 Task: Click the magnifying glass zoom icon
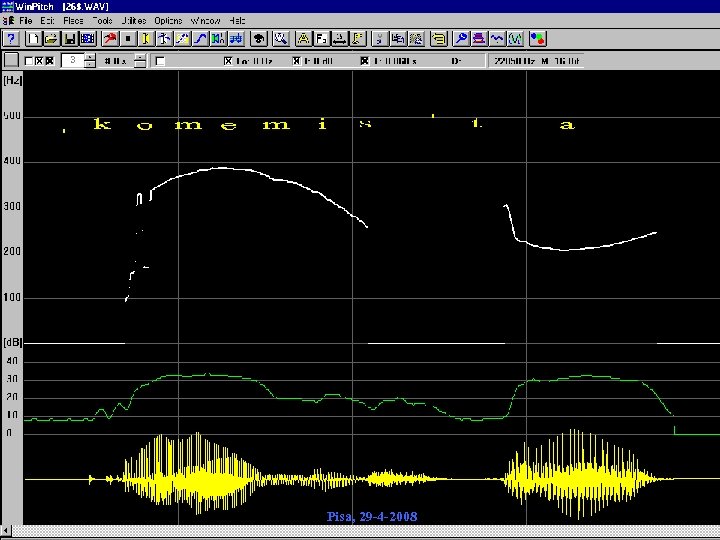pyautogui.click(x=281, y=39)
